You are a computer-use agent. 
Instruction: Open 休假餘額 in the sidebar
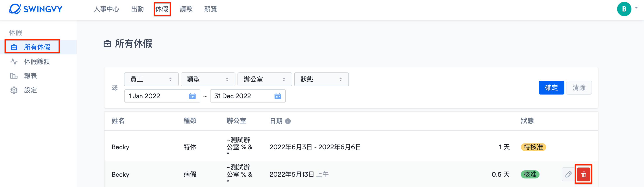[37, 61]
